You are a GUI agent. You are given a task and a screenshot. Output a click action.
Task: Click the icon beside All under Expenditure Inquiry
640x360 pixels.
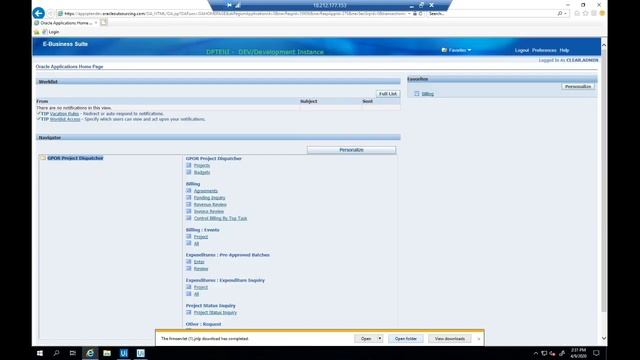pyautogui.click(x=189, y=294)
